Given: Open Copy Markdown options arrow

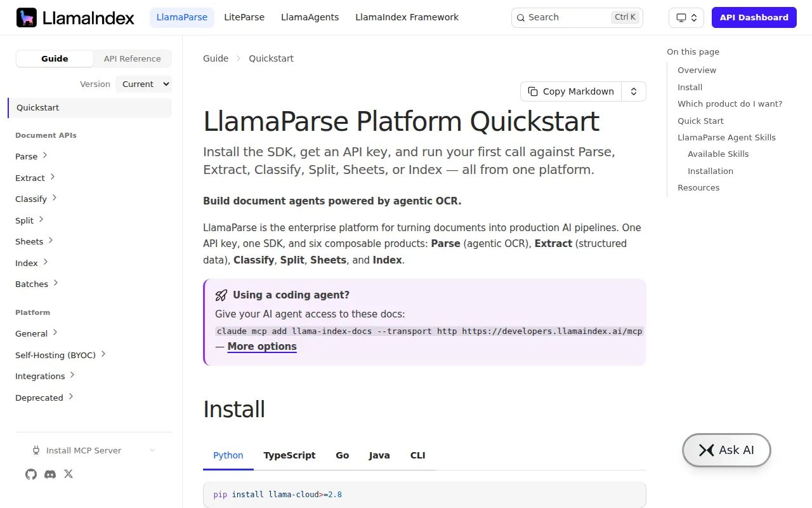Looking at the screenshot, I should pos(634,91).
